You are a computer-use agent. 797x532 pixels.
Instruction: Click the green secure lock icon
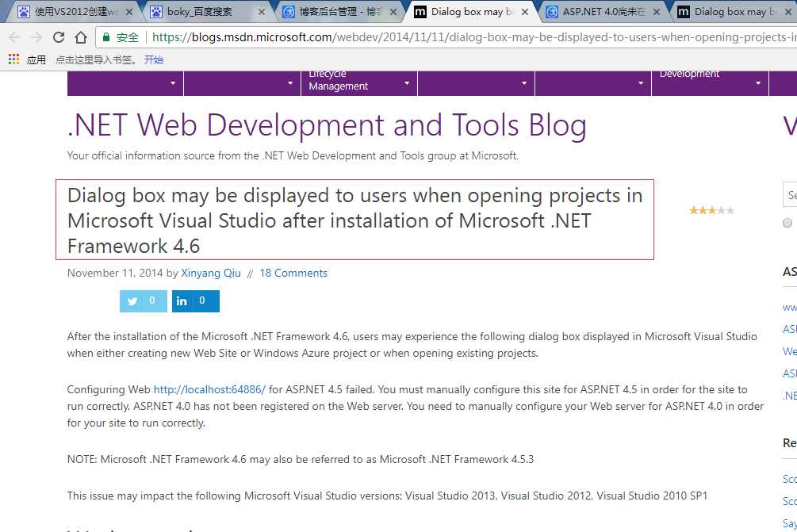point(106,37)
